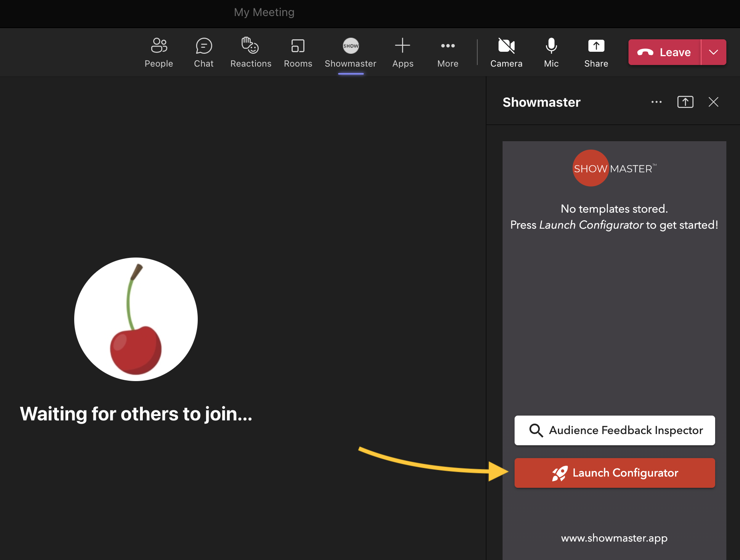Open the meeting Chat

(x=204, y=52)
